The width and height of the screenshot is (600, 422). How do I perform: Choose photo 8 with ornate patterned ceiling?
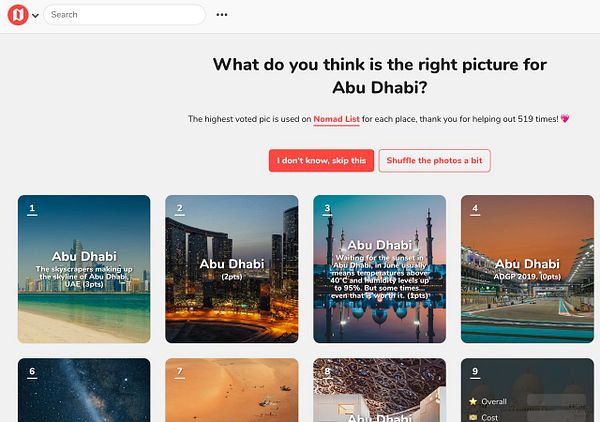click(x=380, y=390)
